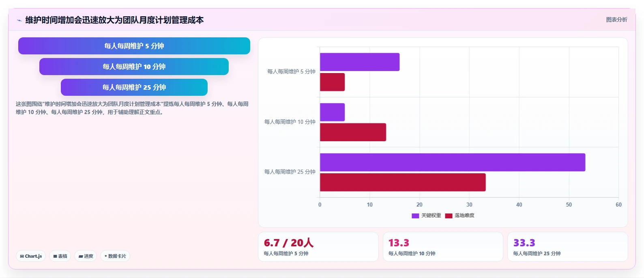Click the description paragraph starting 这张图围绕

(132, 108)
